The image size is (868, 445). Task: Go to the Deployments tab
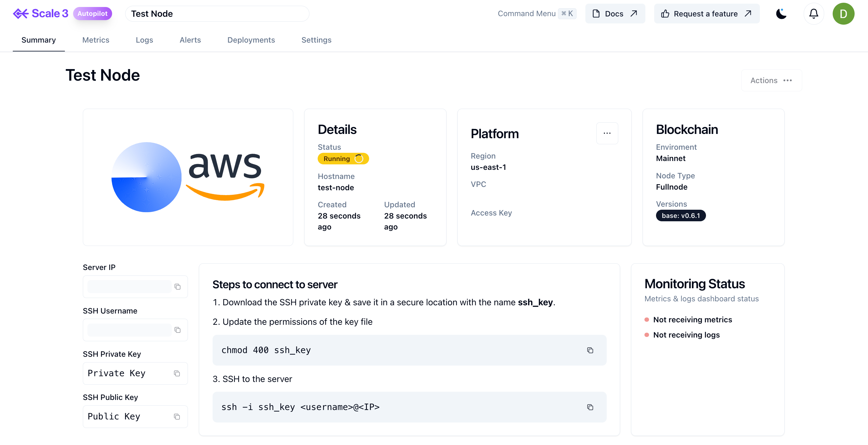(x=251, y=40)
